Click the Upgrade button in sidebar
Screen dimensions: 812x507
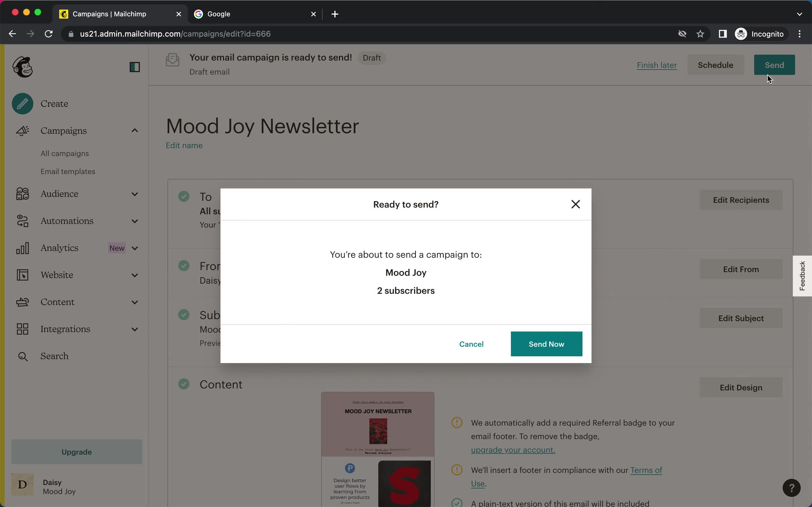tap(77, 452)
